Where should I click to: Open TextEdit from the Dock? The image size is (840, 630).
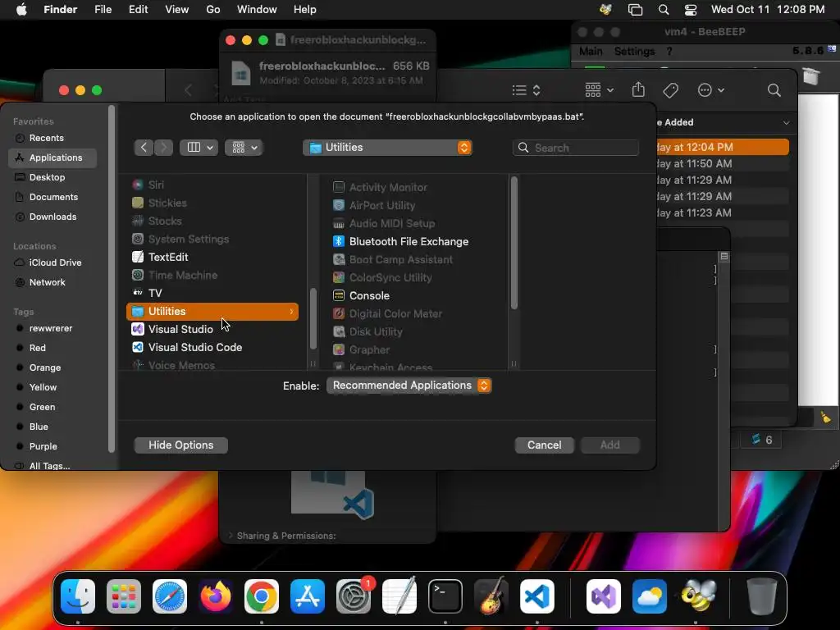(399, 596)
